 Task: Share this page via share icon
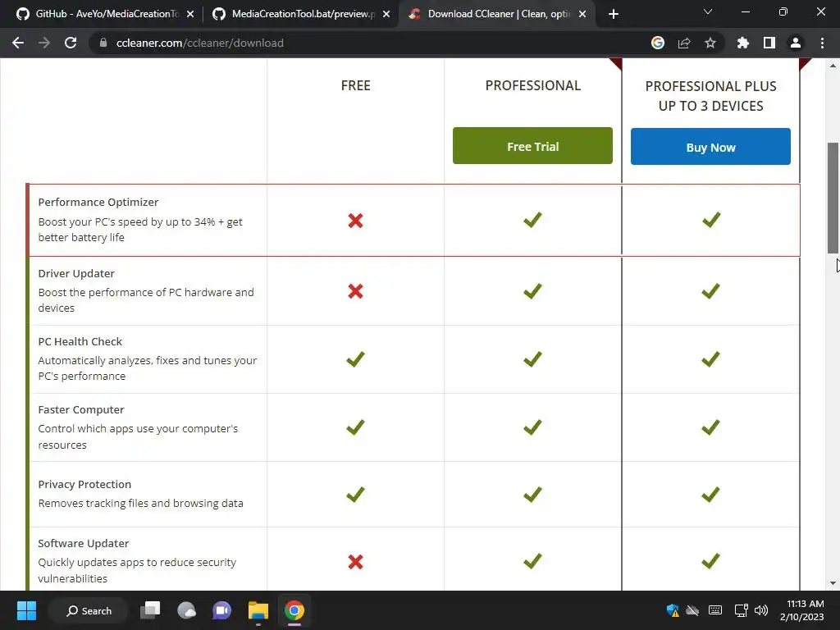(x=684, y=43)
